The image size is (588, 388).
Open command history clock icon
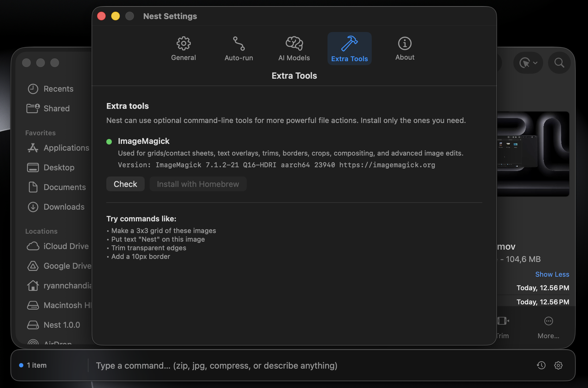[x=541, y=365]
